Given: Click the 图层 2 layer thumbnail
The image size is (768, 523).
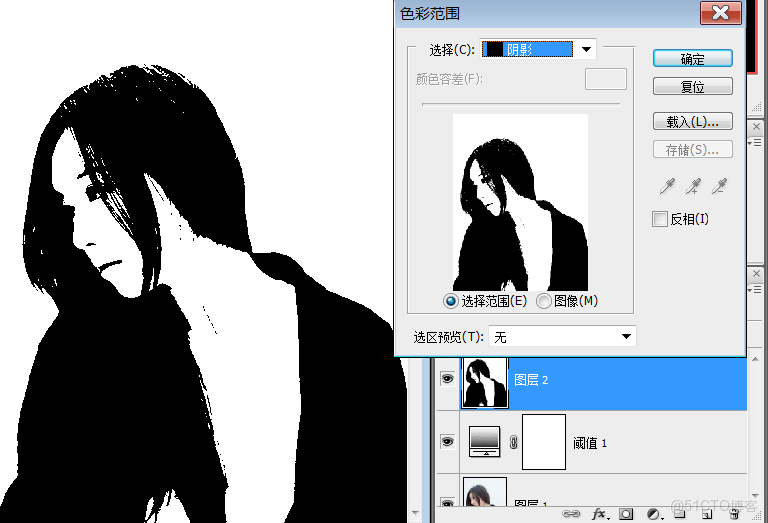Looking at the screenshot, I should (x=485, y=383).
